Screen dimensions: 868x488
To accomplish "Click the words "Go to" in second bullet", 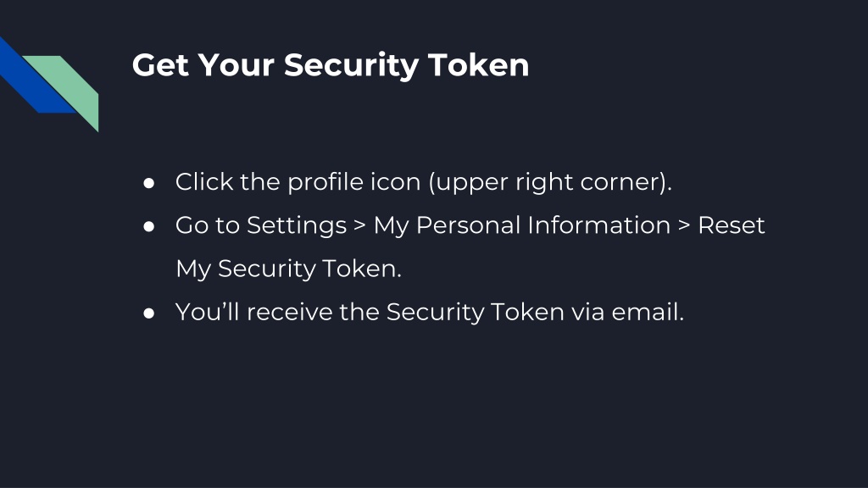I will click(x=208, y=225).
